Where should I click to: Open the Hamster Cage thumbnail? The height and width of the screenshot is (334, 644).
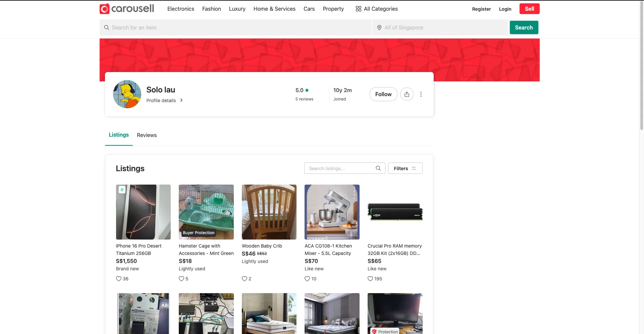(206, 212)
